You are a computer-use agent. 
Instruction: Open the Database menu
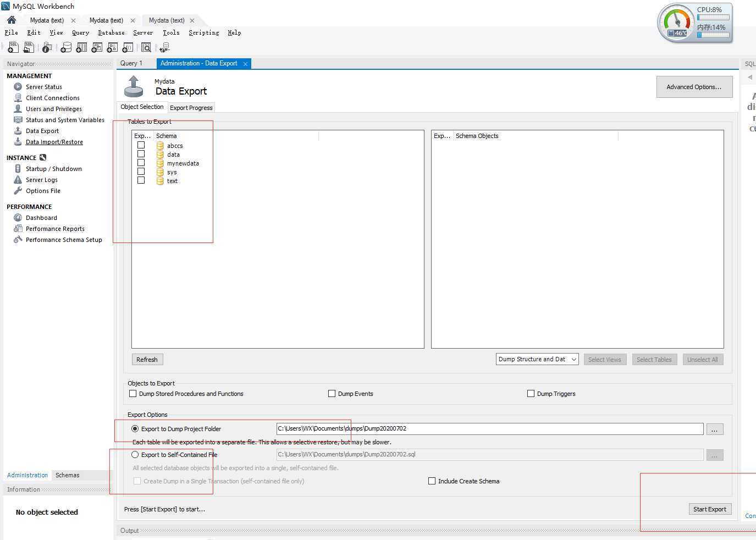(111, 32)
